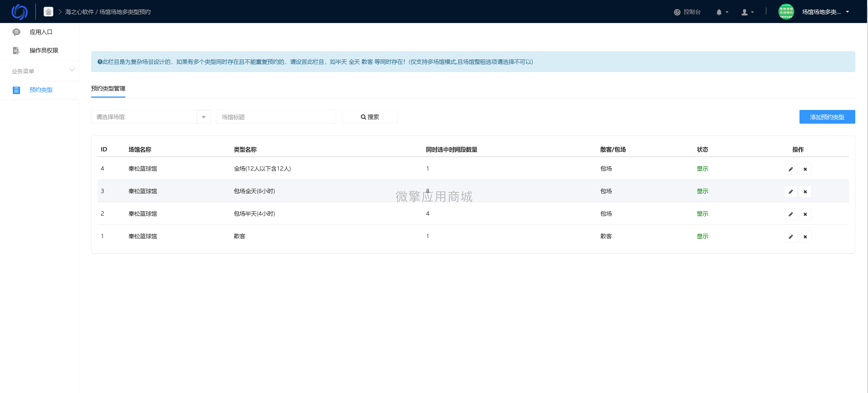Click the 场馆名称 column header
868x393 pixels.
pos(139,149)
